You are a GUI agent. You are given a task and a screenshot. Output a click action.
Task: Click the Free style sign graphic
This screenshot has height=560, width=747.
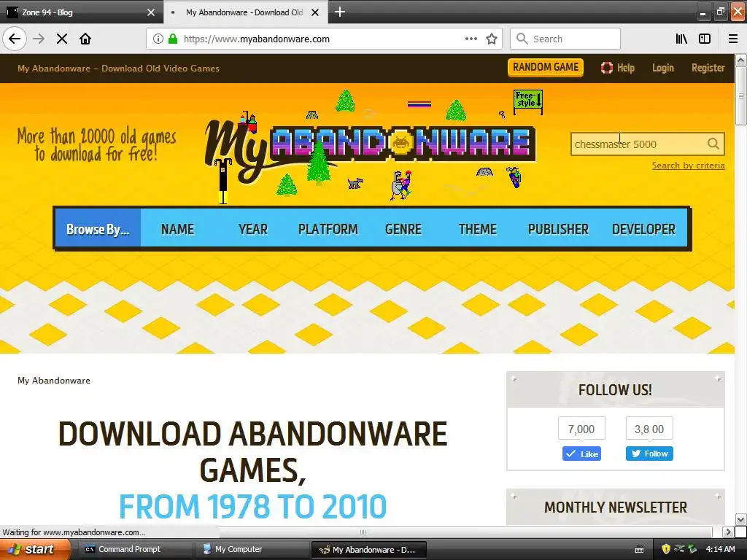[528, 102]
